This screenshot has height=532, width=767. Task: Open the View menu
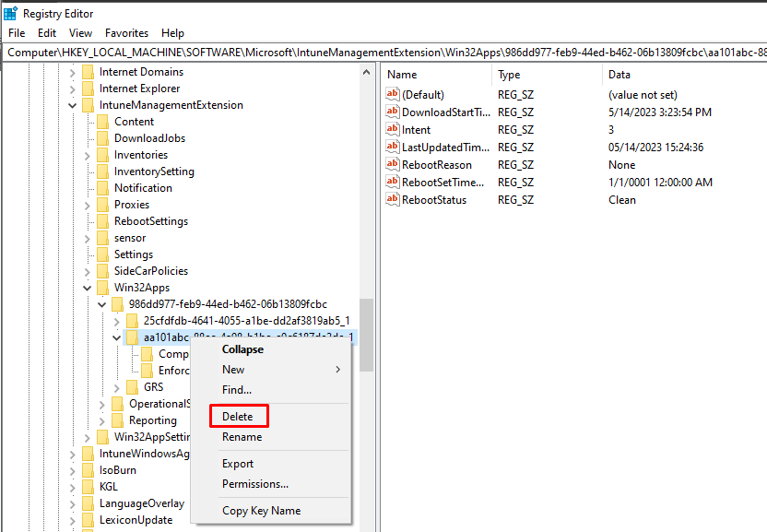click(x=80, y=33)
